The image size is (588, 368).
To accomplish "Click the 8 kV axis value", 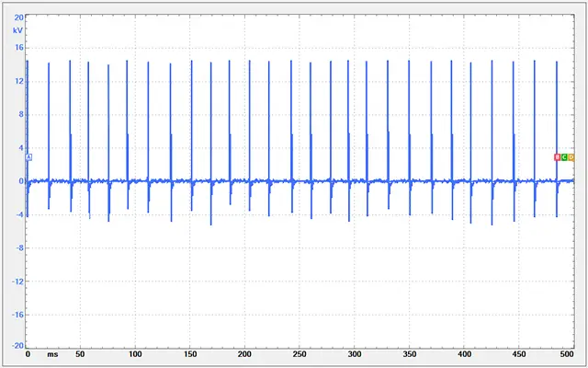I will pos(21,114).
